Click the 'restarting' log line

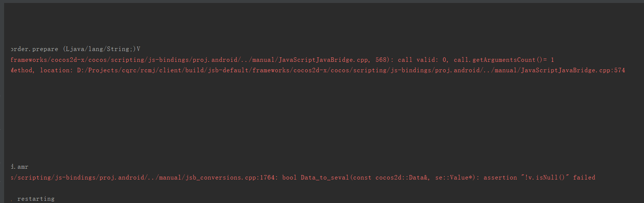pos(36,199)
